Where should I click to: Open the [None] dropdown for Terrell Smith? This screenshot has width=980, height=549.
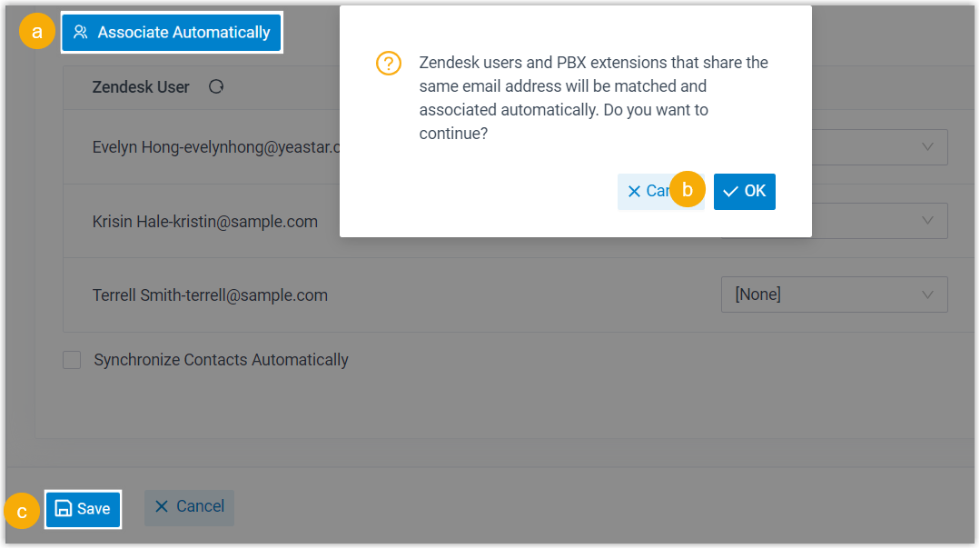834,294
